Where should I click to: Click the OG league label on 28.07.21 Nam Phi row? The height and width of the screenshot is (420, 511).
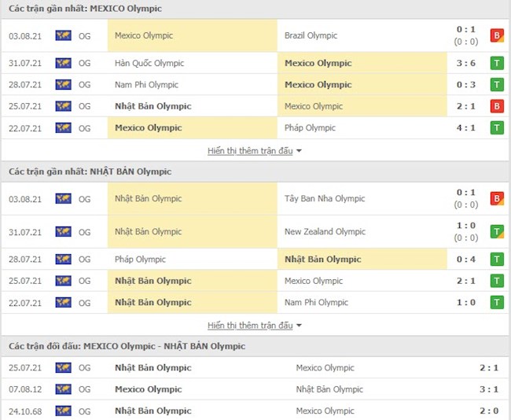point(85,84)
